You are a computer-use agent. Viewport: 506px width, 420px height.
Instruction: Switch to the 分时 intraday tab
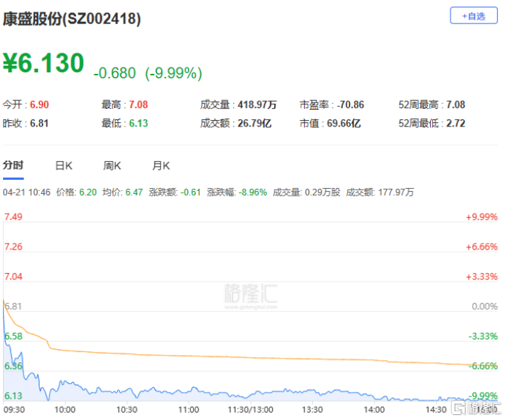(x=13, y=166)
